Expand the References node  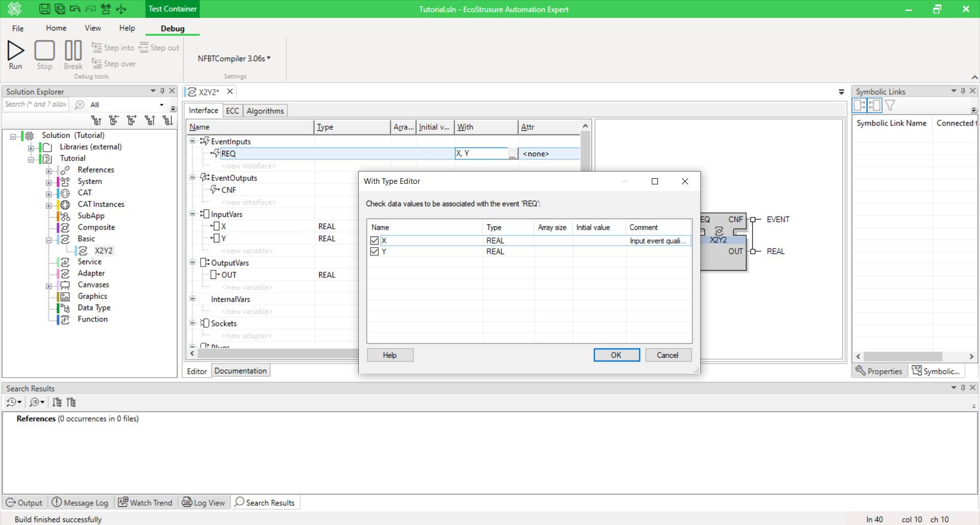pyautogui.click(x=48, y=171)
